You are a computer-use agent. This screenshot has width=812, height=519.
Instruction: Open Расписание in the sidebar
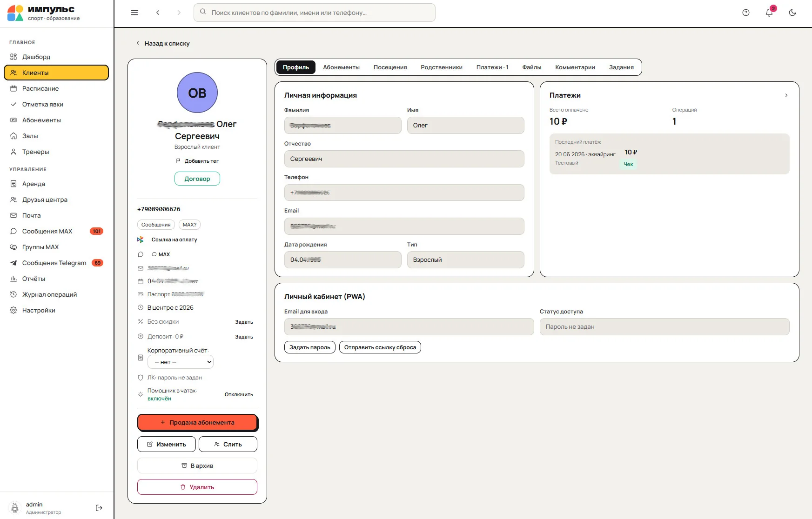tap(56, 88)
